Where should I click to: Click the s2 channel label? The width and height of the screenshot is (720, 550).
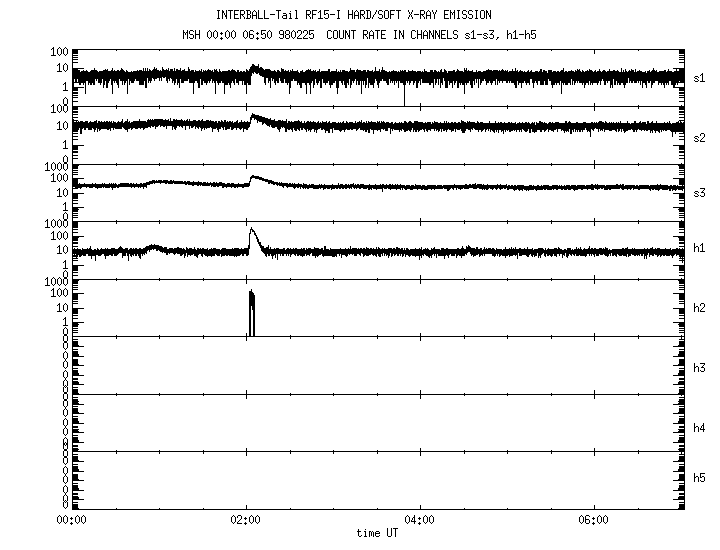700,137
